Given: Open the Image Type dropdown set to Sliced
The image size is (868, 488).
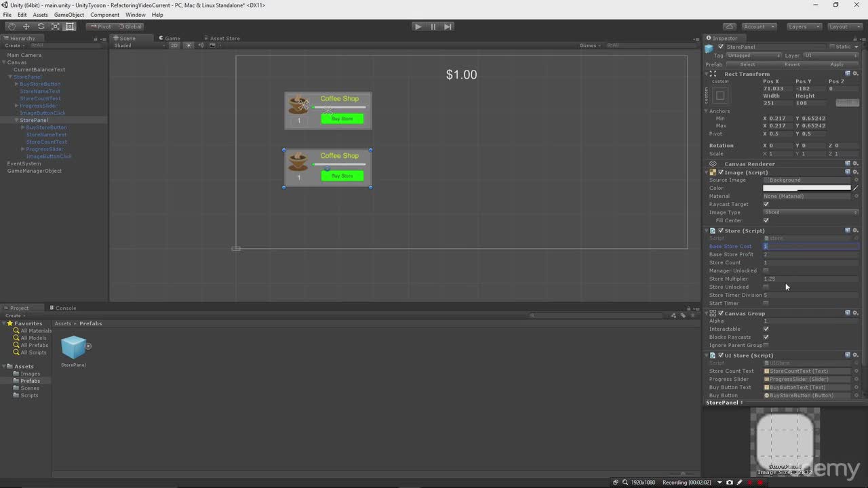Looking at the screenshot, I should point(810,212).
